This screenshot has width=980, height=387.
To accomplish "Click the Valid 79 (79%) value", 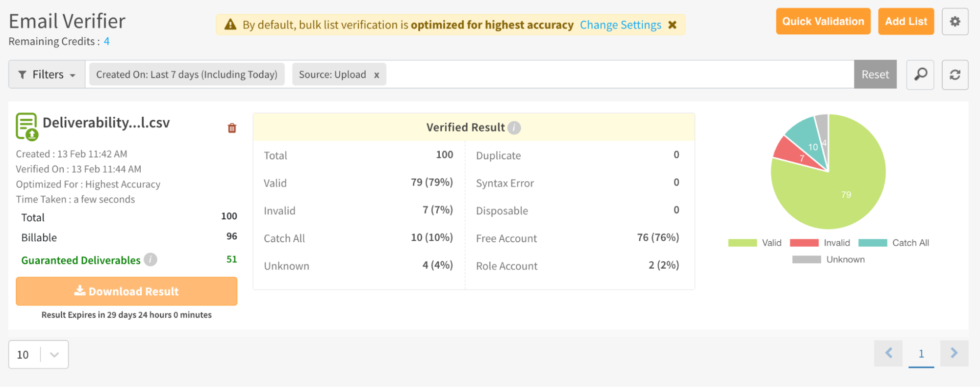I will (x=431, y=182).
